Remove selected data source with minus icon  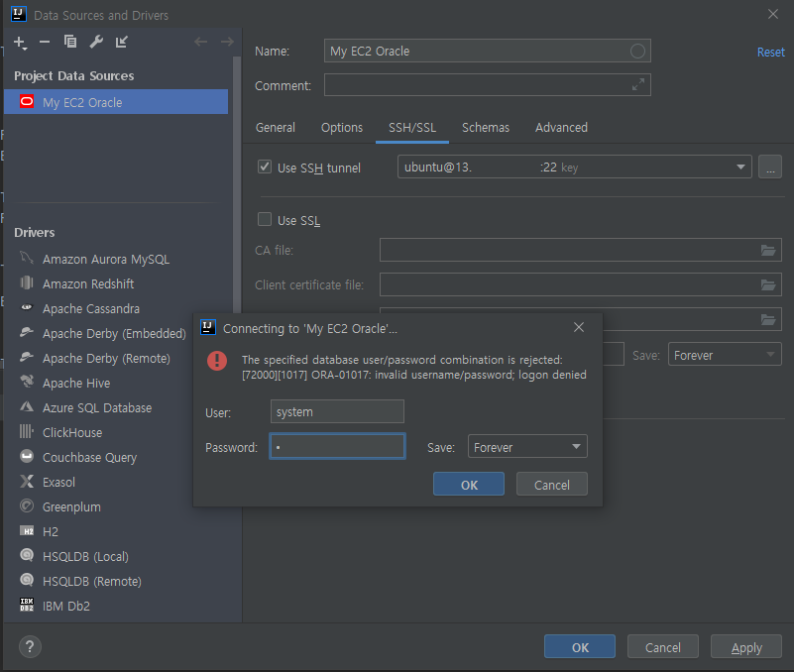45,42
